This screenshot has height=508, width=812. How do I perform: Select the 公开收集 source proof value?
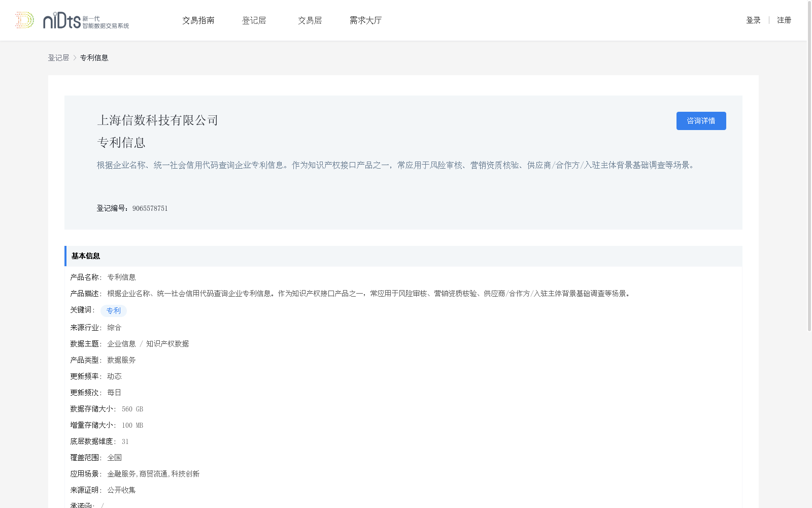[121, 490]
